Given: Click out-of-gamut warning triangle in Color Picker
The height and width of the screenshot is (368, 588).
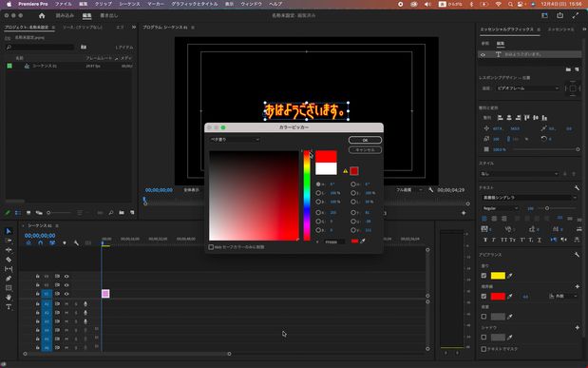Looking at the screenshot, I should coord(346,171).
